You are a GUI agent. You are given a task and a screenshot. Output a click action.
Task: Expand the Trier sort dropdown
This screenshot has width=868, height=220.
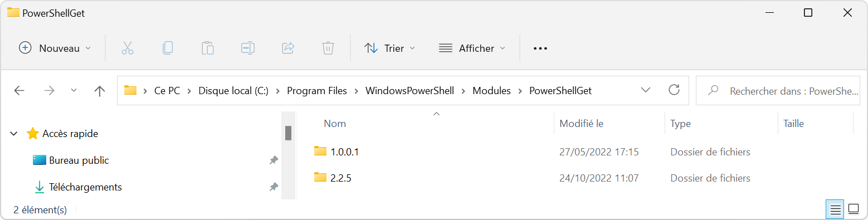[390, 48]
